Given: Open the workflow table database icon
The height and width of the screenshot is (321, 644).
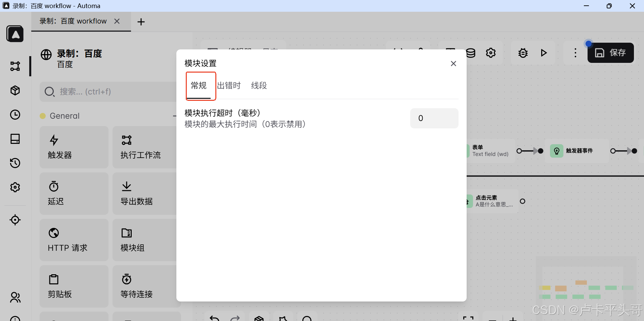Looking at the screenshot, I should pyautogui.click(x=471, y=53).
